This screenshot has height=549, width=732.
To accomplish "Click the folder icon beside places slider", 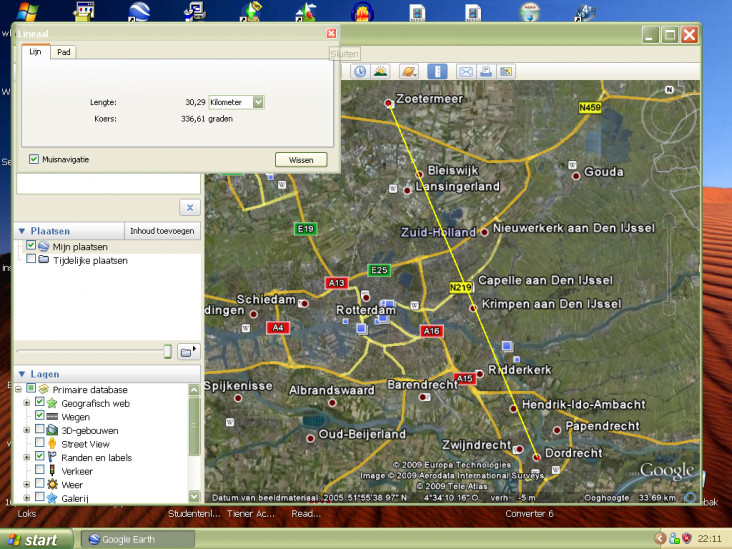I will [189, 352].
